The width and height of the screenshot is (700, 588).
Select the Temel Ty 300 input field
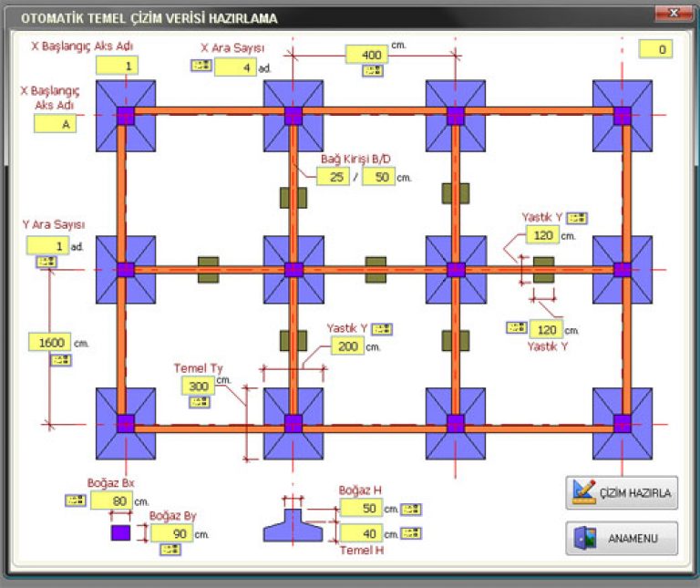pyautogui.click(x=198, y=386)
